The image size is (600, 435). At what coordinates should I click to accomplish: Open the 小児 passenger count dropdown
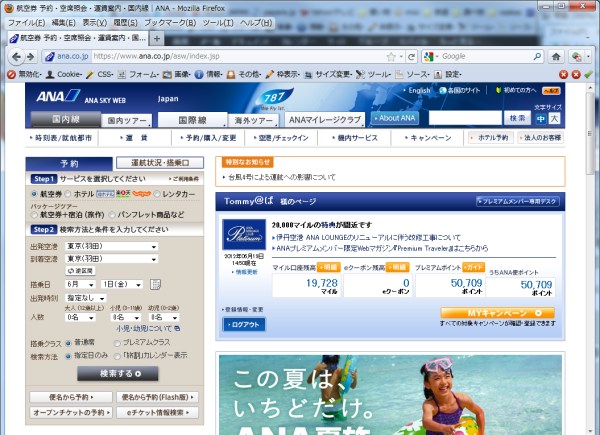(x=126, y=317)
